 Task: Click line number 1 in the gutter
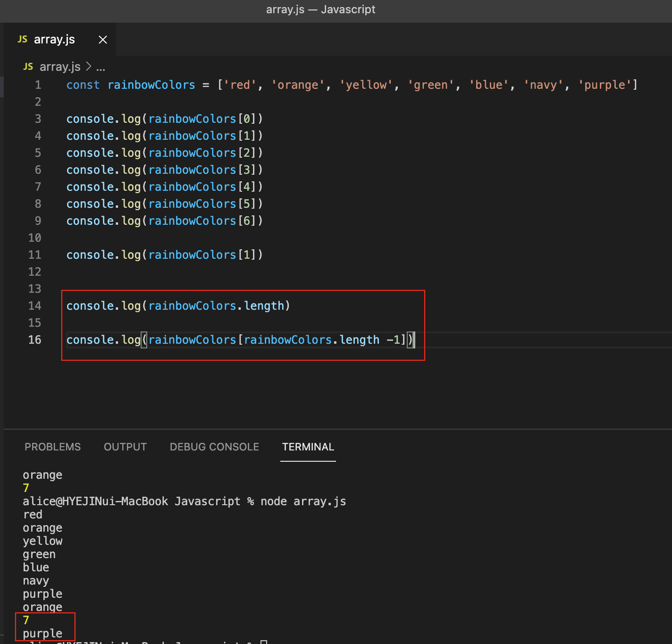coord(38,85)
